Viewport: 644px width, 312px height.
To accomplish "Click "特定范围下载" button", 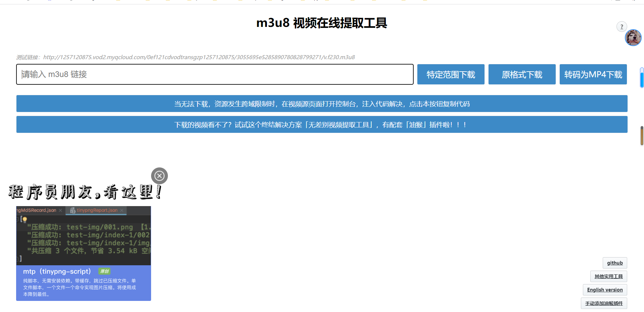I will pyautogui.click(x=451, y=74).
